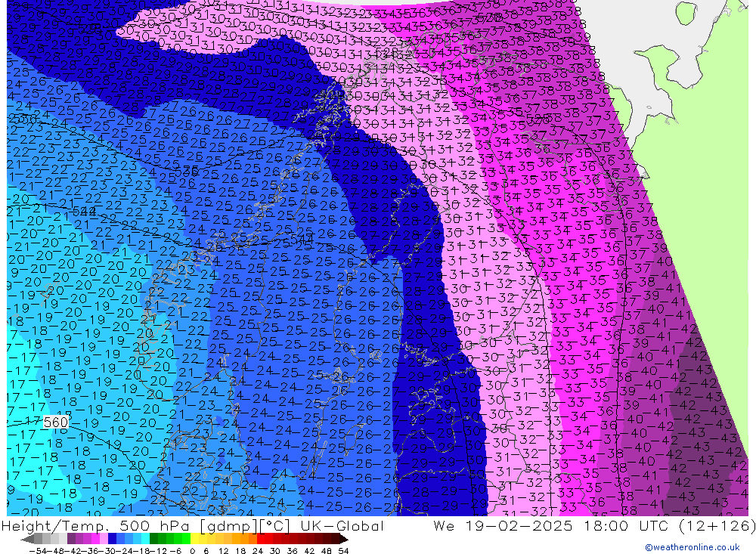Select the yellow swatch above legend value 0
Viewport: 756px width, 554px height.
(194, 539)
